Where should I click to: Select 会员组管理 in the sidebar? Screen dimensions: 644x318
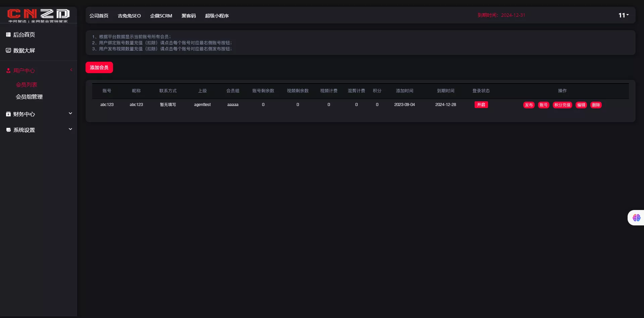pos(29,97)
